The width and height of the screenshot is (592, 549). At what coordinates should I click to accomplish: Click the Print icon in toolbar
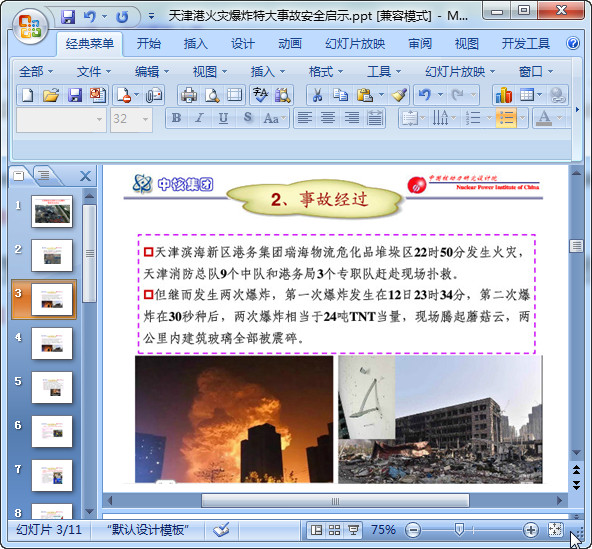pos(189,95)
